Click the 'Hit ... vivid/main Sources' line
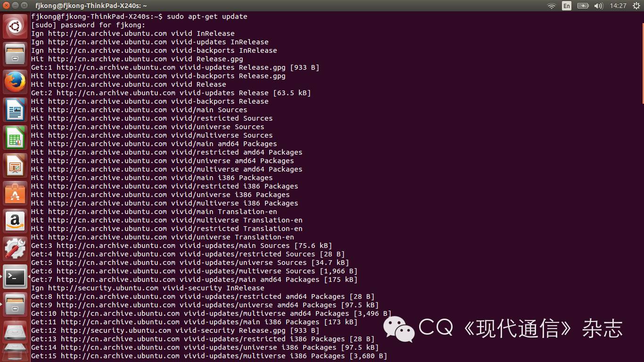This screenshot has width=644, height=362. (139, 110)
